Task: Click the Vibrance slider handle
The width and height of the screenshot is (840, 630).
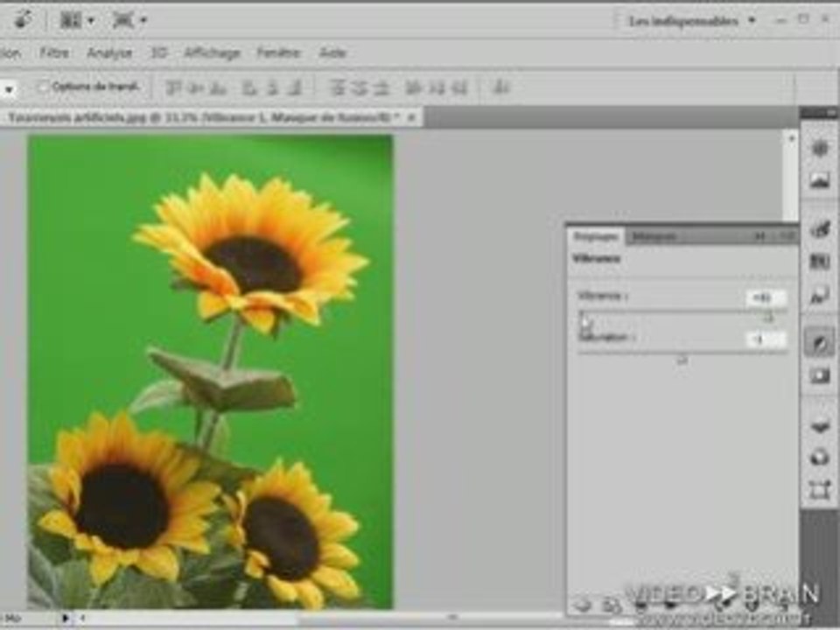Action: [x=768, y=318]
